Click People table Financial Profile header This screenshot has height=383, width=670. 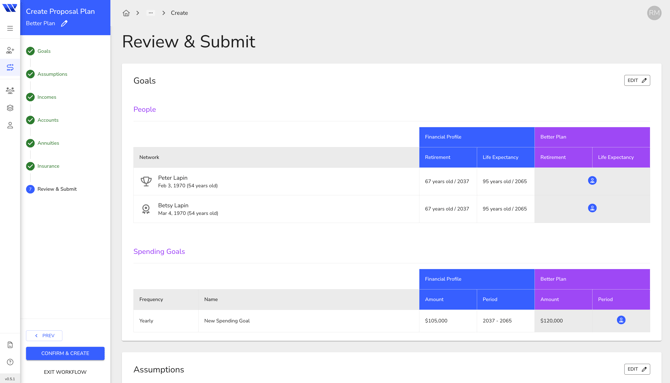pos(476,137)
